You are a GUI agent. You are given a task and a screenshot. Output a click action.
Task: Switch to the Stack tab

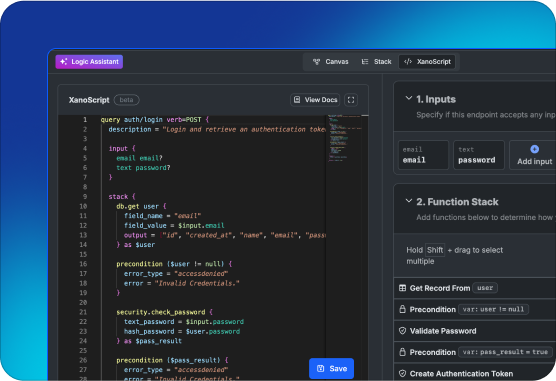(x=376, y=62)
